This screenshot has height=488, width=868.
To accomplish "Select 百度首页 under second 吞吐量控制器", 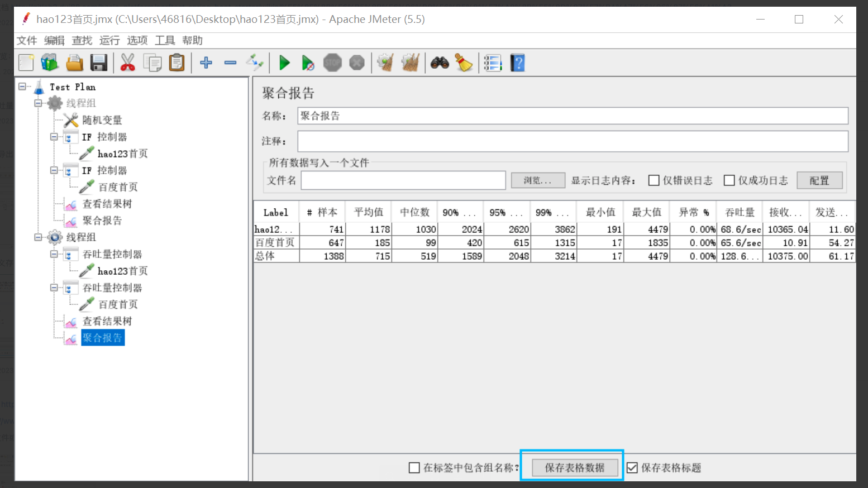I will click(117, 304).
